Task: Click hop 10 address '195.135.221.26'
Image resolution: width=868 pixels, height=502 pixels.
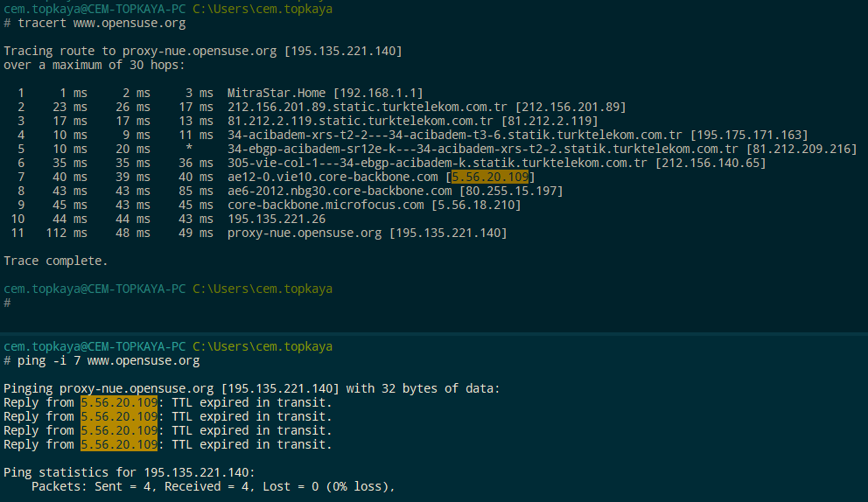Action: pos(276,220)
